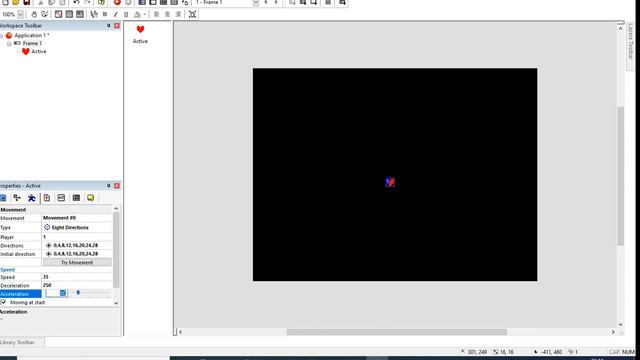Click the frame editor vertical scrollbar thumb

[x=620, y=176]
